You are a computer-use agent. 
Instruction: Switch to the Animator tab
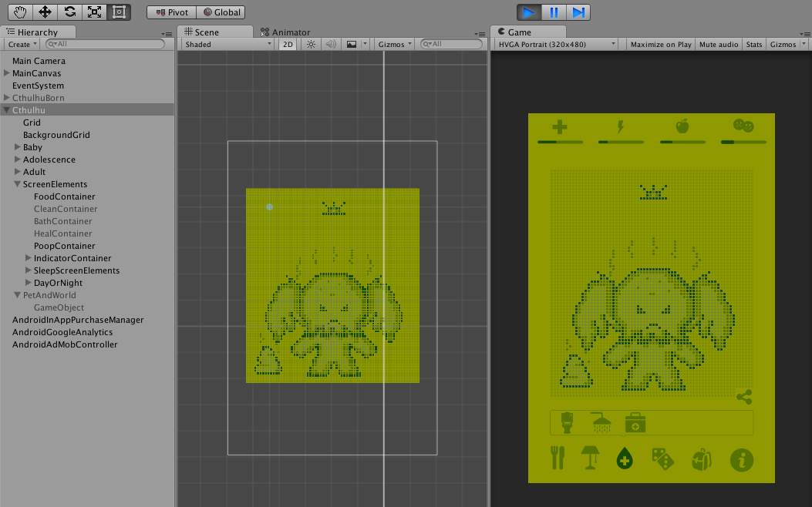285,32
